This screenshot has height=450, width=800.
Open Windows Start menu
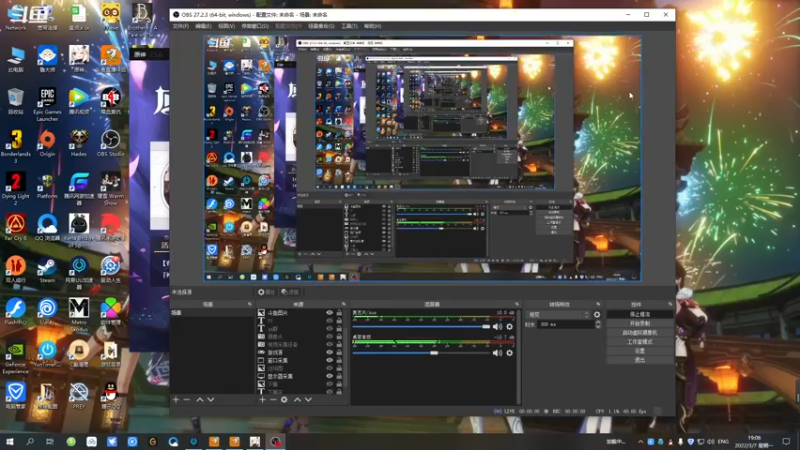tap(9, 441)
